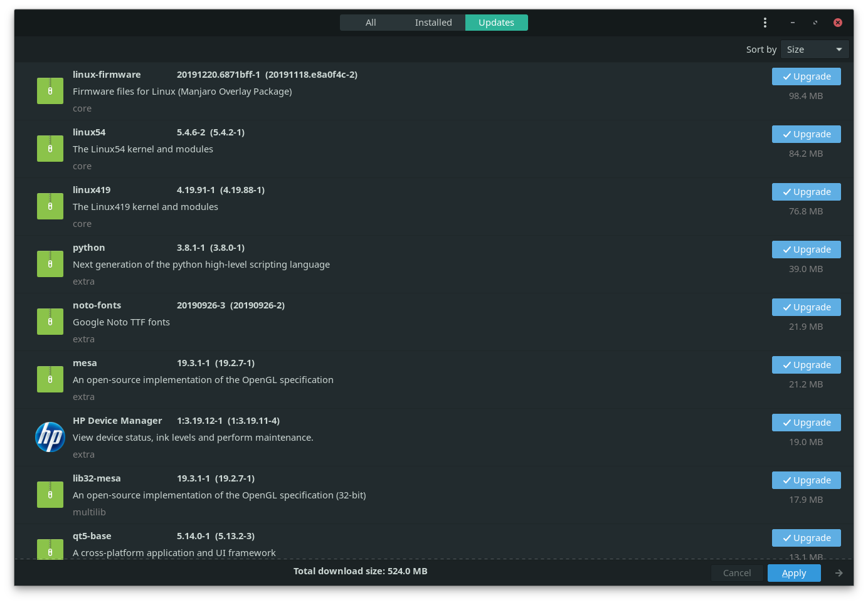Select the qt5-base package name

(x=92, y=536)
